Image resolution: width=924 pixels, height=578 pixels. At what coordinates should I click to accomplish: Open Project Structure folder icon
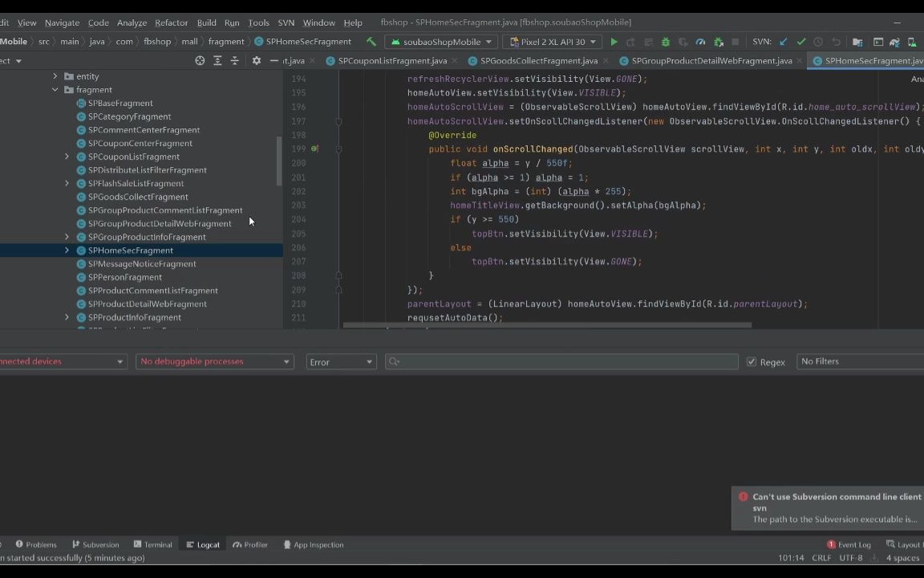click(857, 42)
